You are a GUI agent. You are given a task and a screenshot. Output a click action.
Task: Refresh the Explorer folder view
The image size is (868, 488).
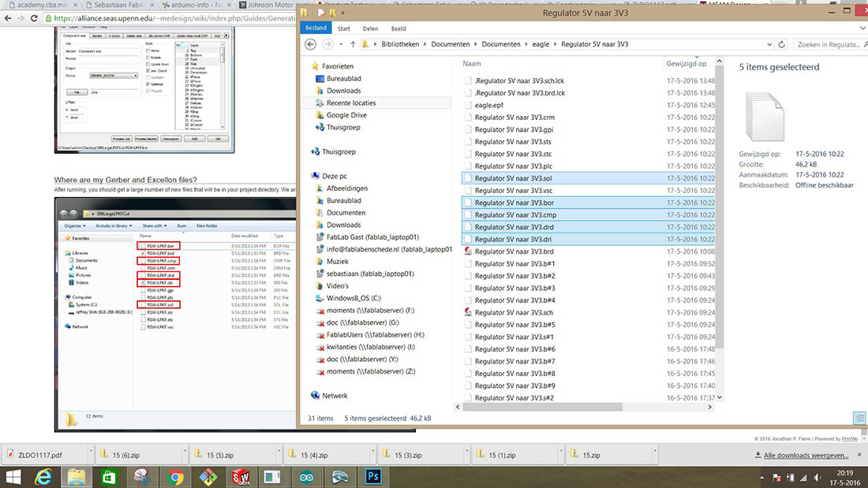pyautogui.click(x=782, y=44)
